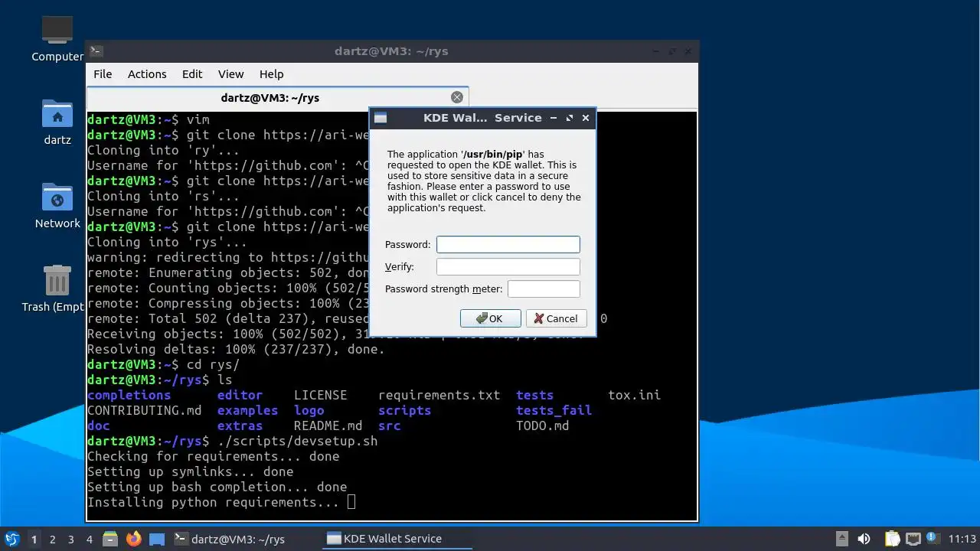The height and width of the screenshot is (551, 980).
Task: Launch the file manager from taskbar
Action: (110, 539)
